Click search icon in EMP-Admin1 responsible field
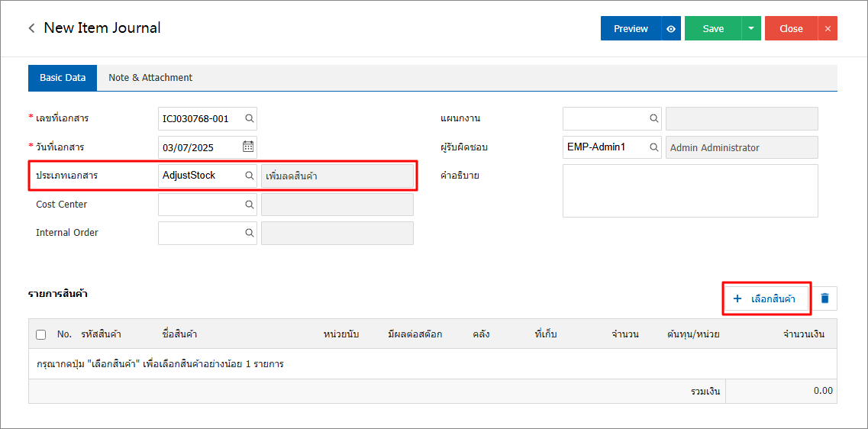Viewport: 868px width, 429px height. pyautogui.click(x=653, y=147)
